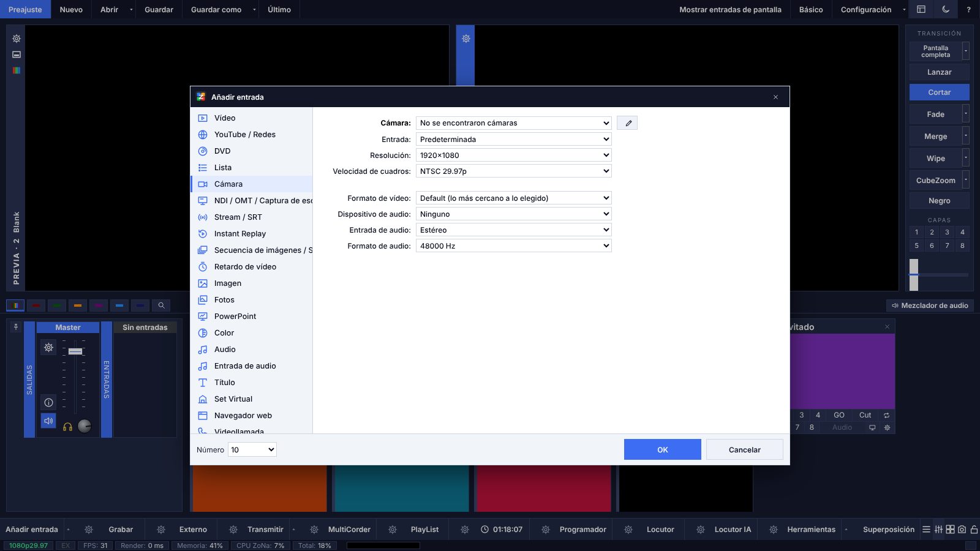This screenshot has width=980, height=551.
Task: Choose Instant Replay in the list
Action: (252, 234)
